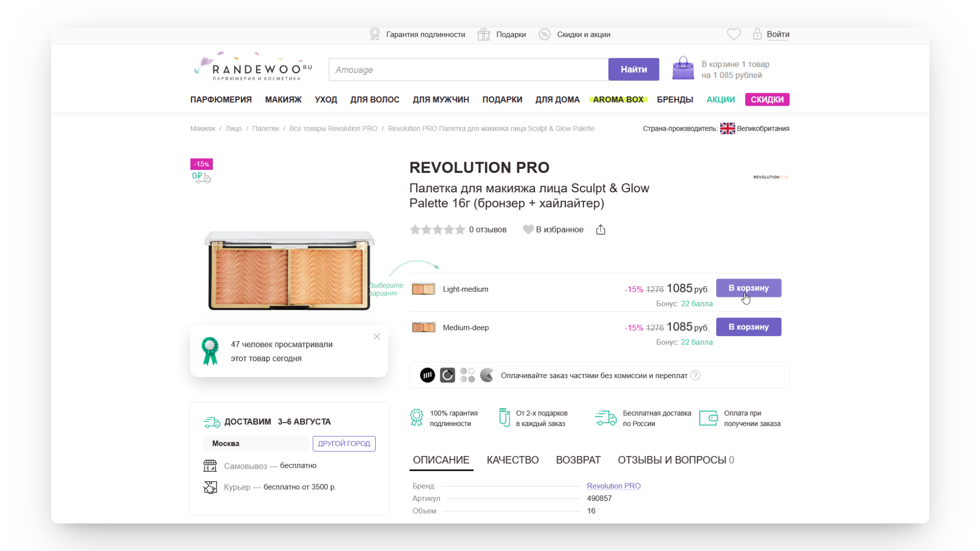Switch to the Возврат tab
This screenshot has height=551, width=980.
[x=578, y=460]
